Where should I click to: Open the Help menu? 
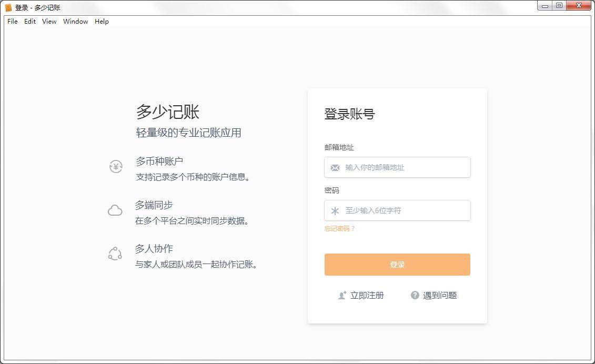101,22
